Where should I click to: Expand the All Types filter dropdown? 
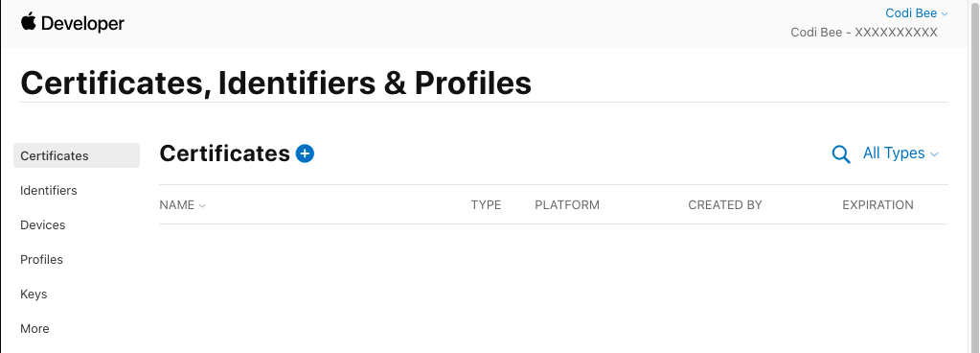[x=900, y=153]
